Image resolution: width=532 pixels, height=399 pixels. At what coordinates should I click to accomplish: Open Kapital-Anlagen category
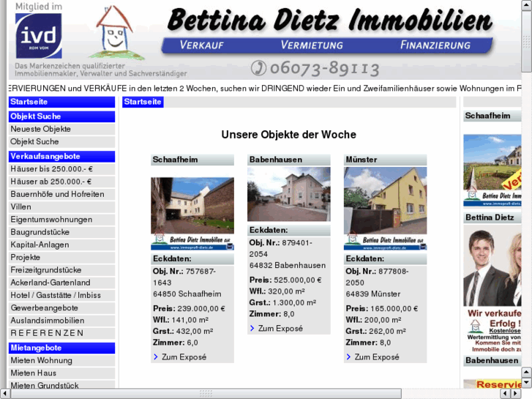[x=61, y=245]
